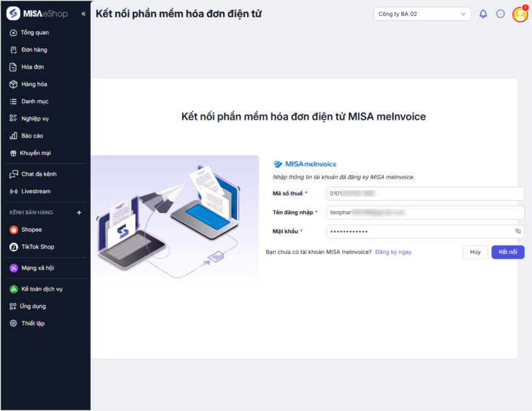Click the Hủy button
The height and width of the screenshot is (411, 532).
point(475,252)
